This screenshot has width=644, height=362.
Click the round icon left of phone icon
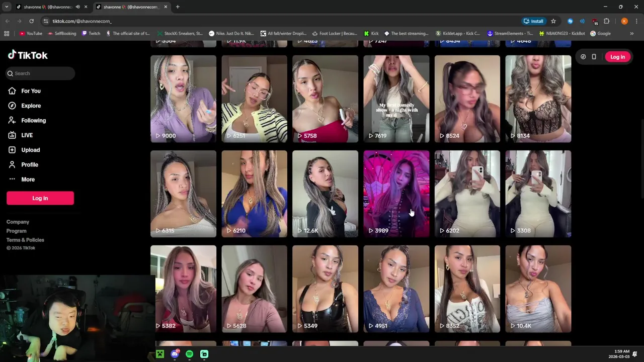coord(583,57)
